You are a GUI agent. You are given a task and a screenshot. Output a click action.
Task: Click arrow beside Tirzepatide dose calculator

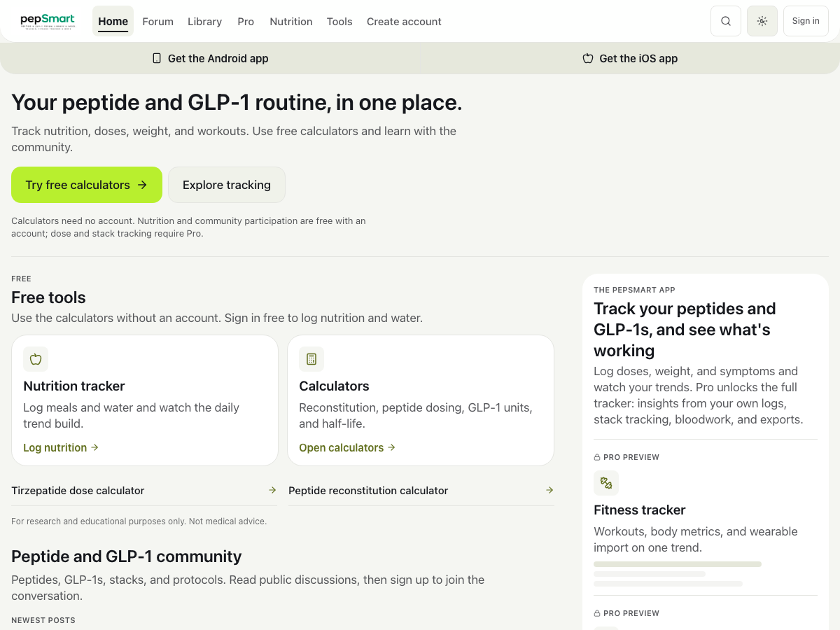tap(272, 491)
